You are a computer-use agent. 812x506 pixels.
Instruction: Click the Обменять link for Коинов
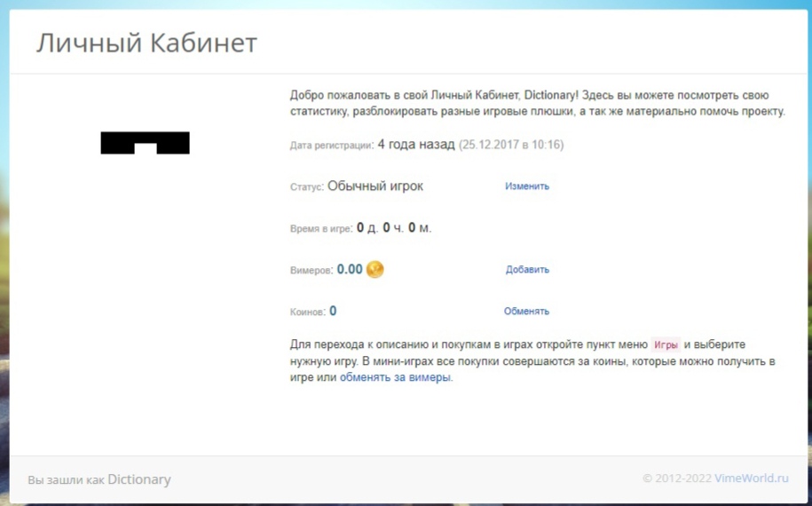pyautogui.click(x=526, y=312)
